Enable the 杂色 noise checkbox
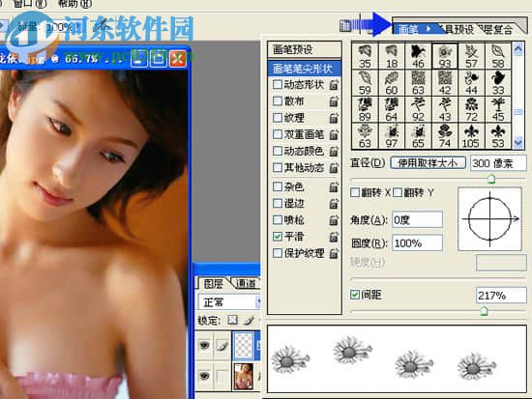 coord(278,186)
